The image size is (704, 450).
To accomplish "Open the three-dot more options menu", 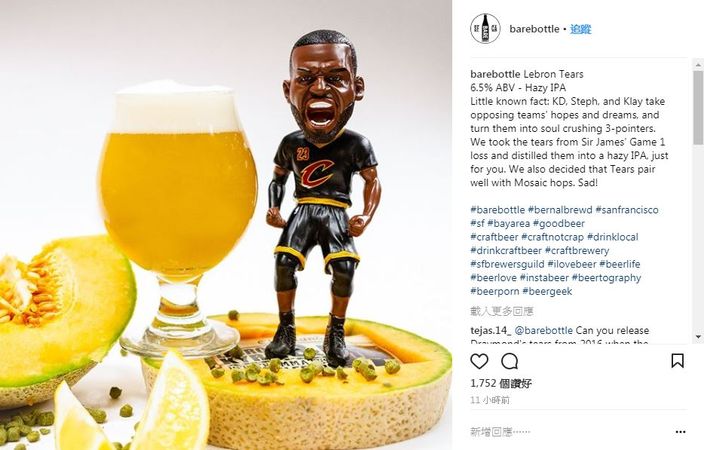I will point(680,432).
